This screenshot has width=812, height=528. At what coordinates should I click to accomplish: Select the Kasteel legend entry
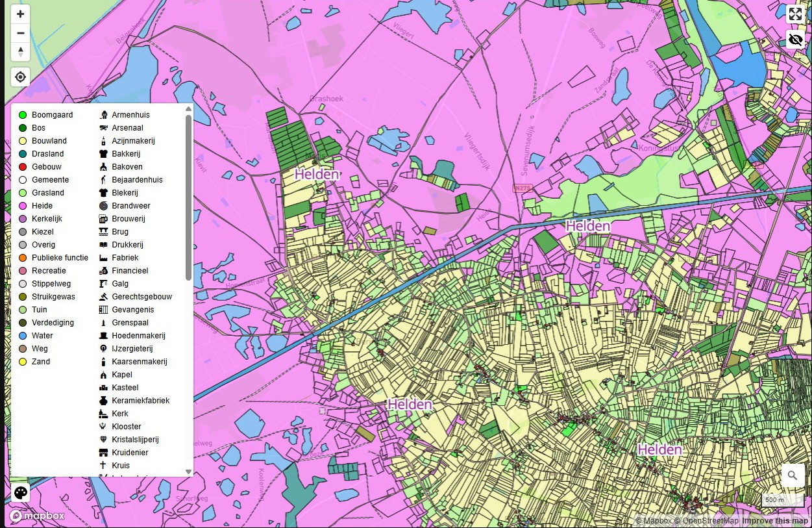click(x=125, y=388)
